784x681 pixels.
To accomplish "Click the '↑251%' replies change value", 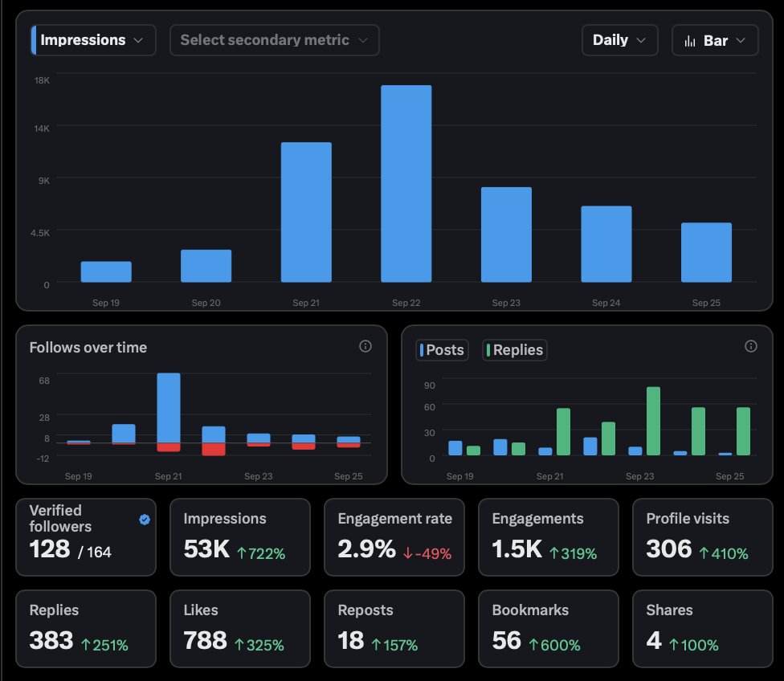I will coord(104,645).
